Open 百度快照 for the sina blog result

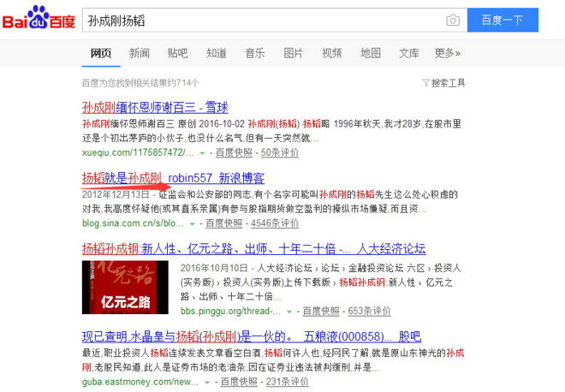pos(223,223)
